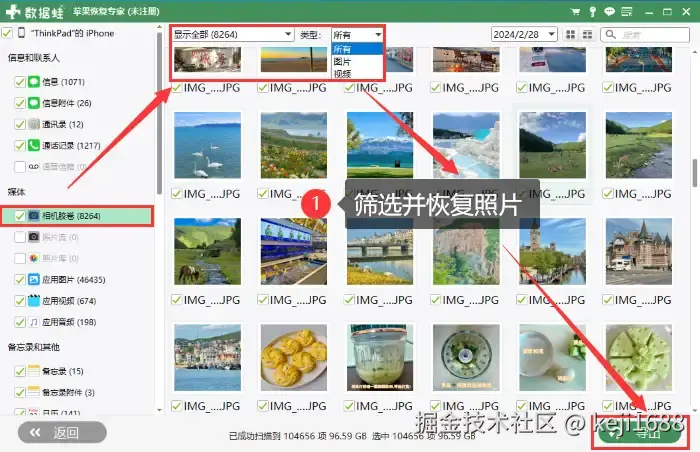The height and width of the screenshot is (452, 700).
Task: Select the 通讯录 contacts icon
Action: click(34, 124)
